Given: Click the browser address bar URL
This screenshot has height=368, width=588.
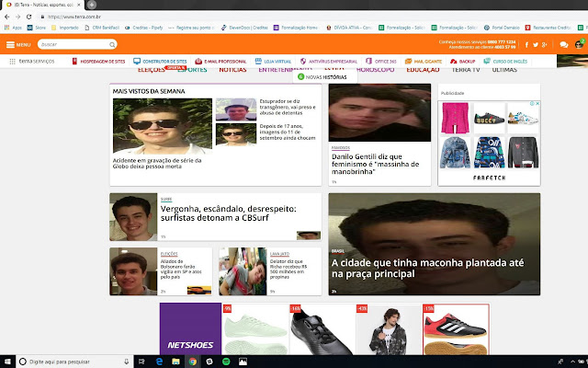Looking at the screenshot, I should coord(74,17).
